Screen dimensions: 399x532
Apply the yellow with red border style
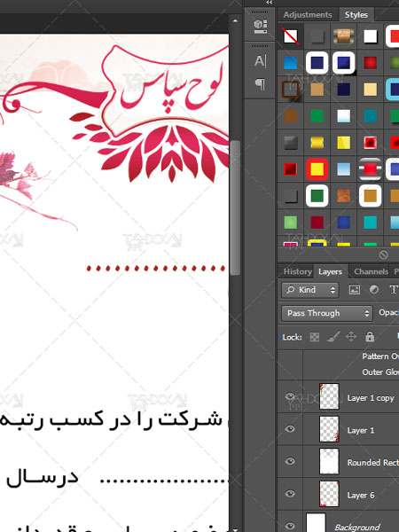tap(317, 169)
